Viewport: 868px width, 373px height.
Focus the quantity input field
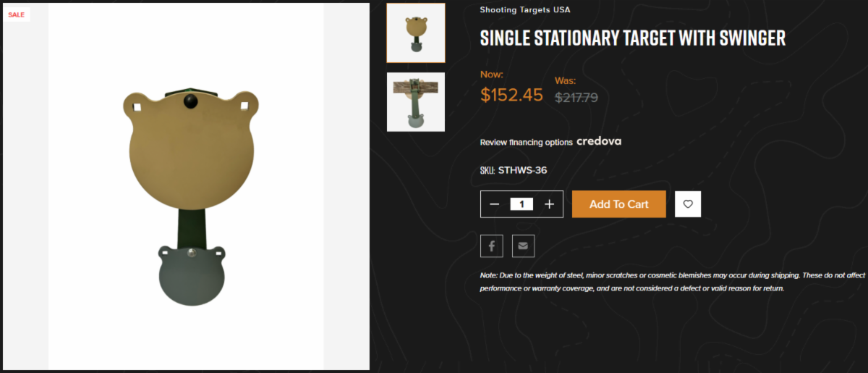(522, 204)
